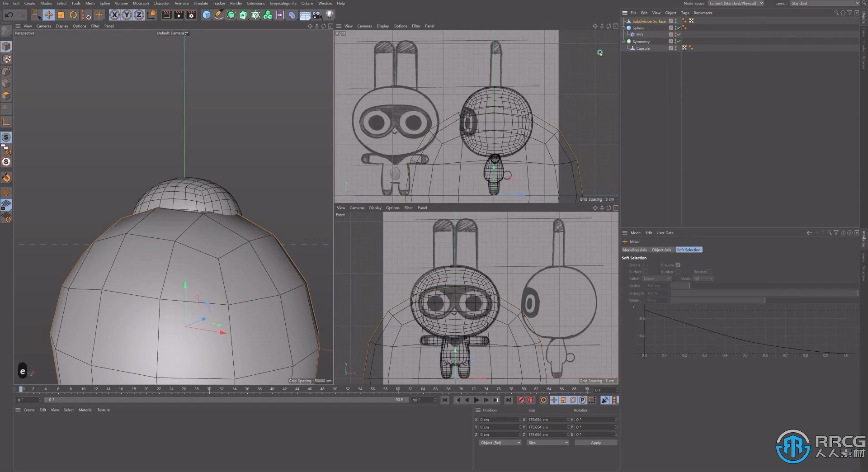The image size is (868, 472).
Task: Toggle the Preview checkbox in Soft Selection
Action: click(x=678, y=265)
